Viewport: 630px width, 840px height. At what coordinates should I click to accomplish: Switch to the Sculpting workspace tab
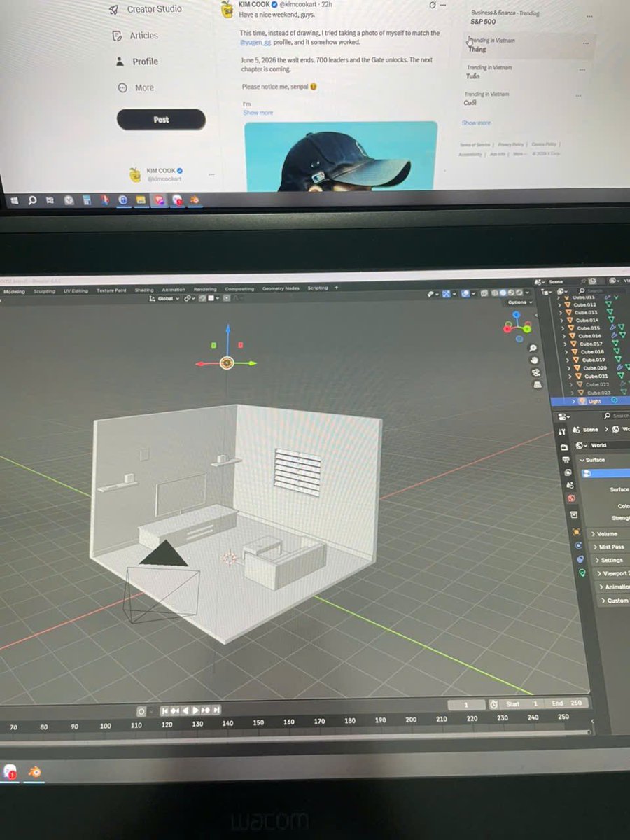[x=44, y=291]
